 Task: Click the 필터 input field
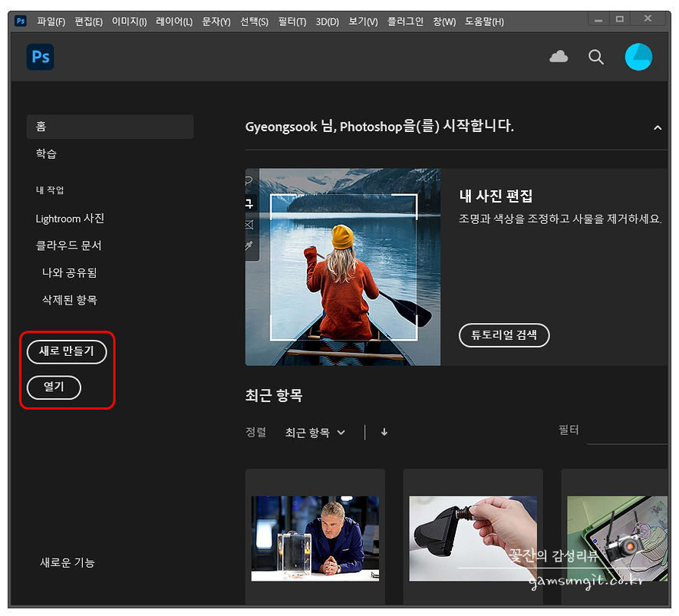pos(627,433)
